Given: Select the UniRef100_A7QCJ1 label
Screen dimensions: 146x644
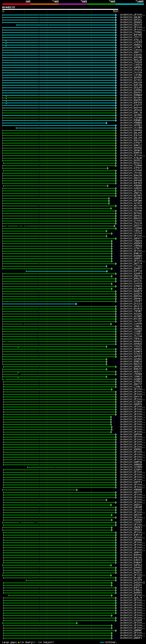Looking at the screenshot, I should 131,40.
